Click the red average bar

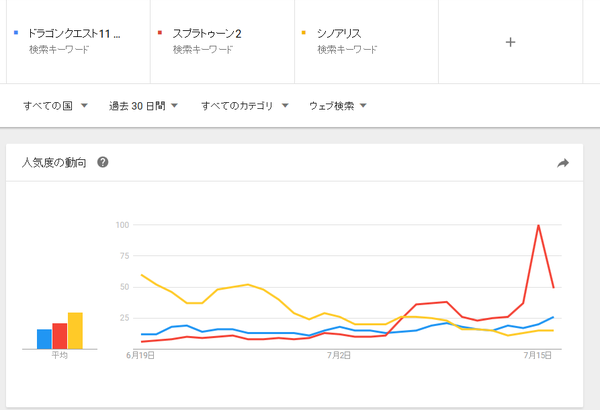pyautogui.click(x=60, y=336)
